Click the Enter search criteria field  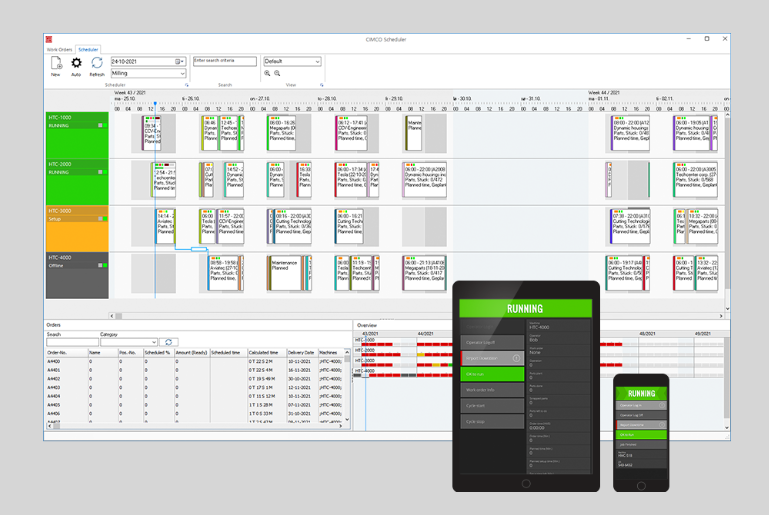point(225,61)
